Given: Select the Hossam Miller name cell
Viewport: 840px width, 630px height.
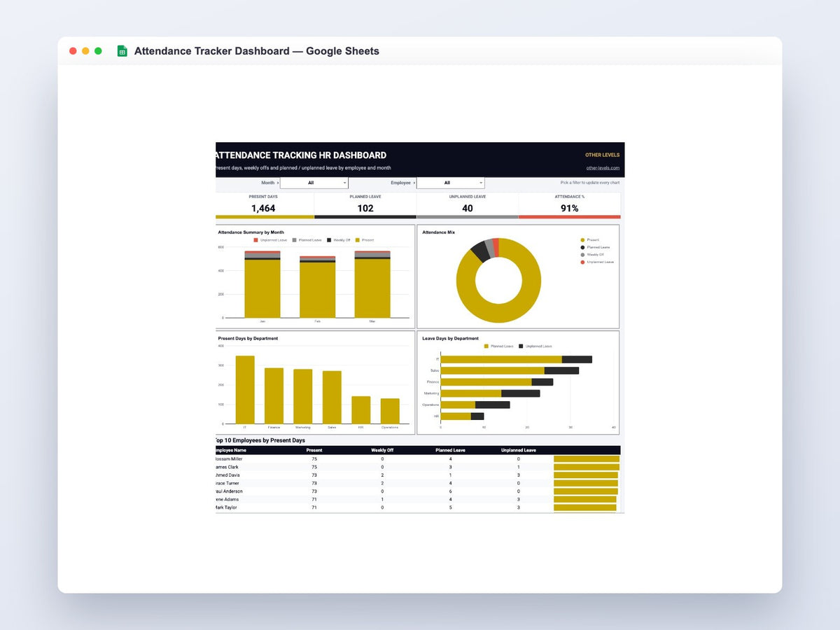Looking at the screenshot, I should pos(230,458).
